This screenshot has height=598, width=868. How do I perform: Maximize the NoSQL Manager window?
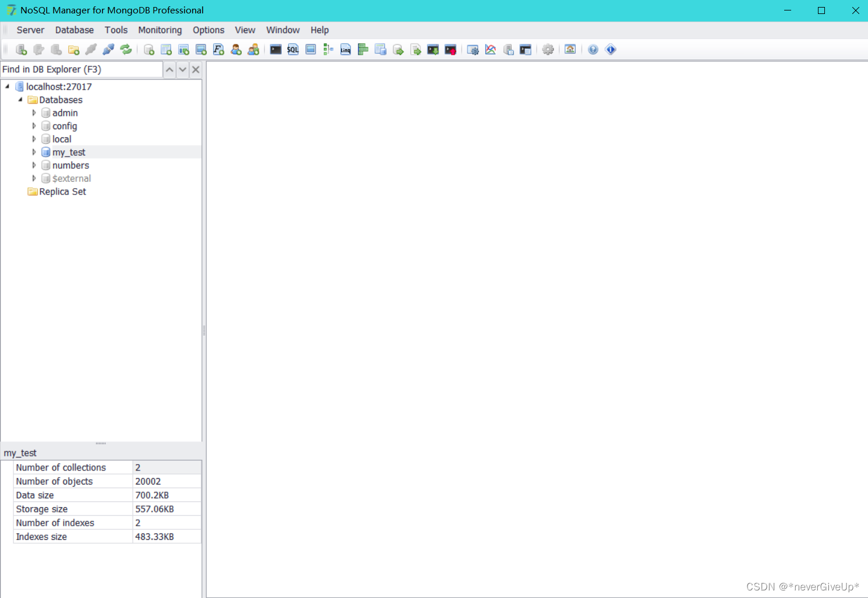tap(821, 10)
